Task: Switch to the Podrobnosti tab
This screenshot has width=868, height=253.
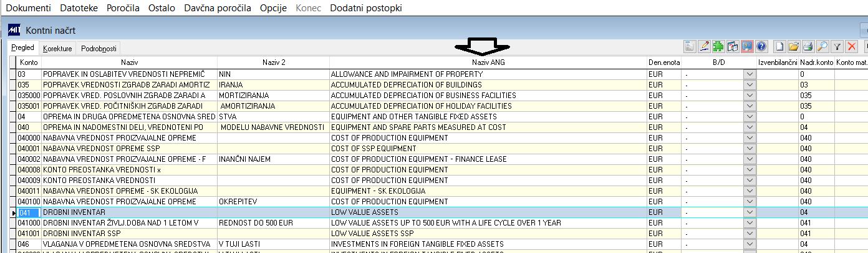Action: pyautogui.click(x=99, y=49)
